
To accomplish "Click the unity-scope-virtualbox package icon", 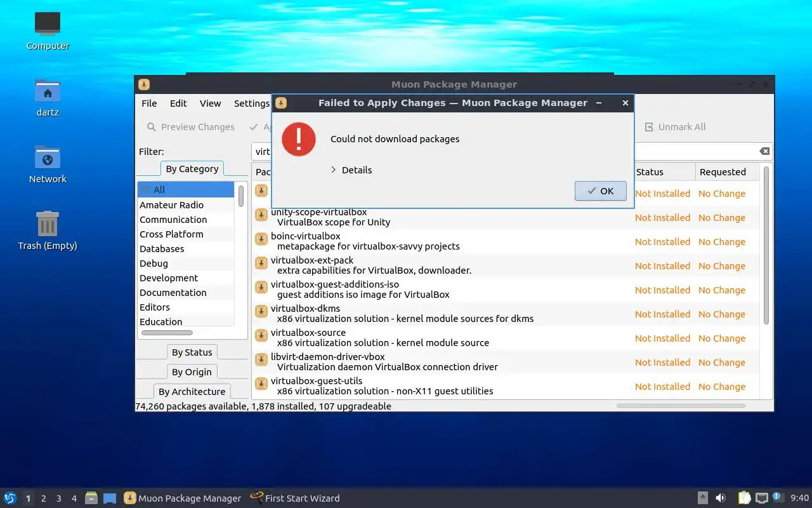I will (x=261, y=215).
